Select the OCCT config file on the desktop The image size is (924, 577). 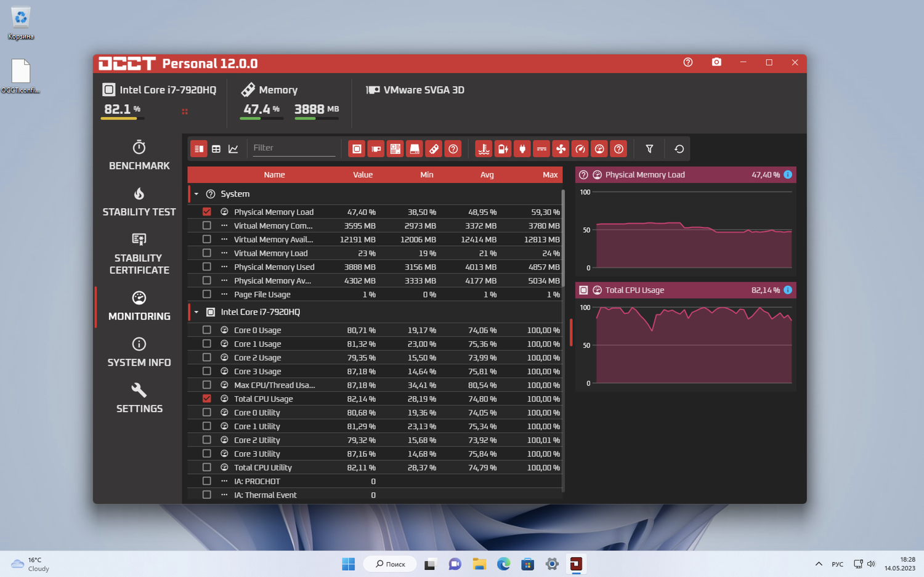tap(20, 76)
